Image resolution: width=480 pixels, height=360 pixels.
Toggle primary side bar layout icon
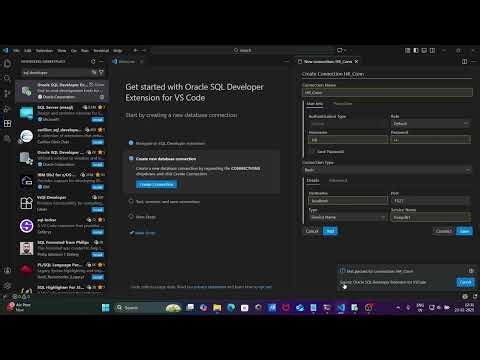[x=416, y=50]
